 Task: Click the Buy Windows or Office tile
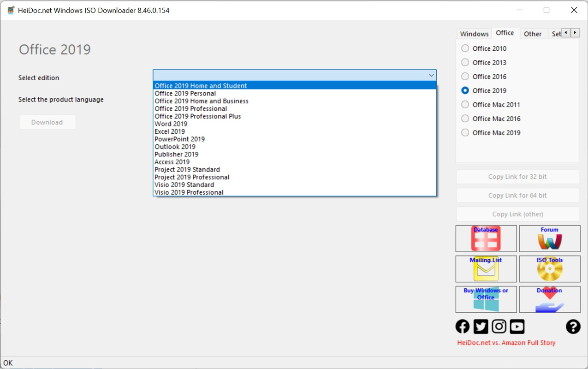pos(486,299)
